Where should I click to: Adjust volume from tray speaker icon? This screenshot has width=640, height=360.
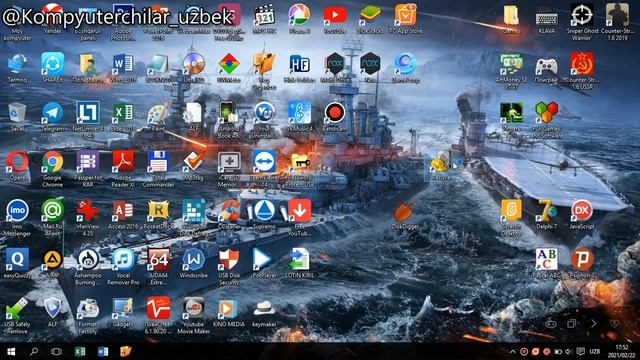(569, 351)
